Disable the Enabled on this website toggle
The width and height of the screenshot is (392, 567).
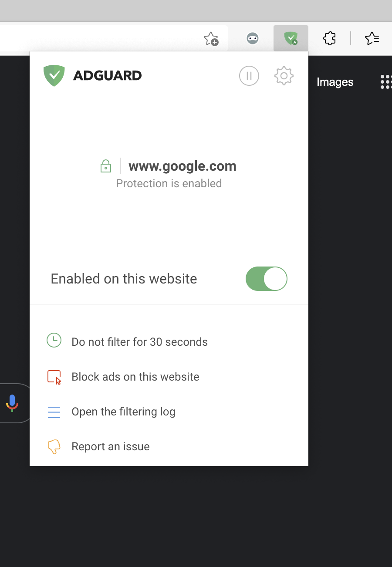coord(266,279)
